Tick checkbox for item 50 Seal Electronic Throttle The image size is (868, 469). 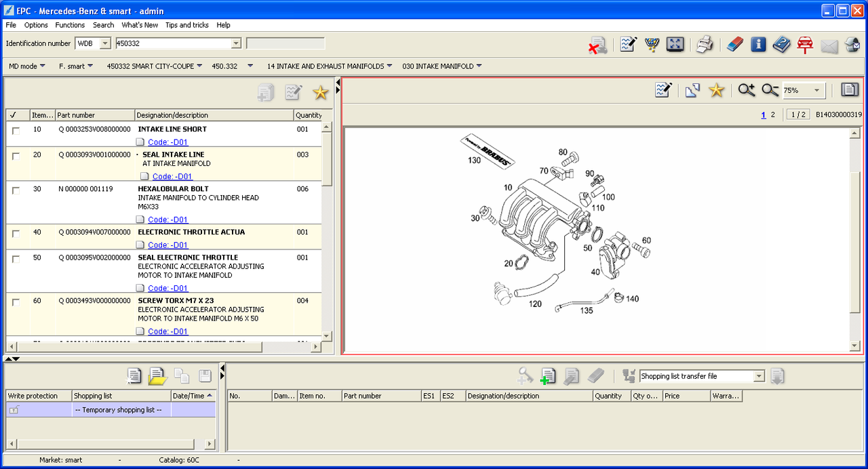coord(16,260)
